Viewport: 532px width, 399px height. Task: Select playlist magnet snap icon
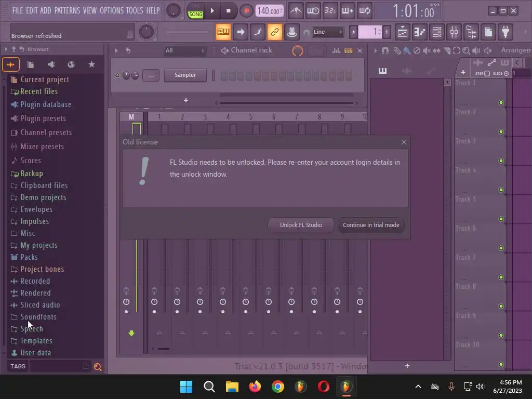pos(385,50)
